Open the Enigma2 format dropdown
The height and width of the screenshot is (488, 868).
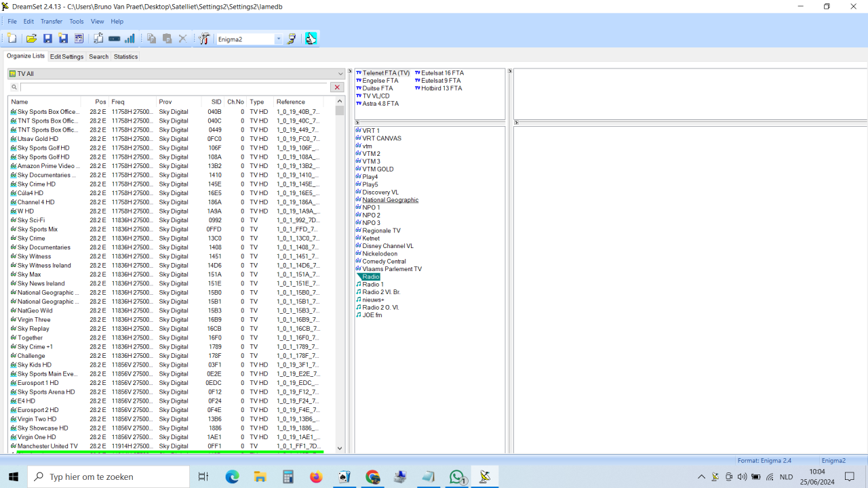pyautogui.click(x=278, y=39)
